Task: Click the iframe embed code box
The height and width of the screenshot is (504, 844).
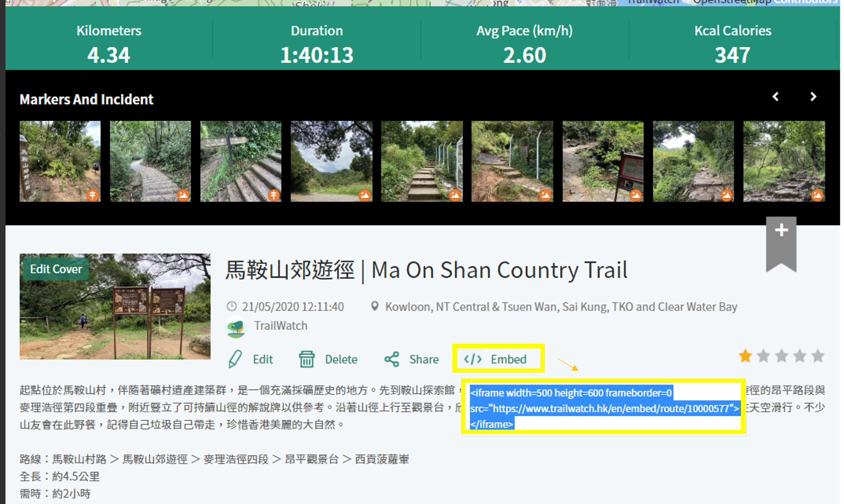Action: 603,408
